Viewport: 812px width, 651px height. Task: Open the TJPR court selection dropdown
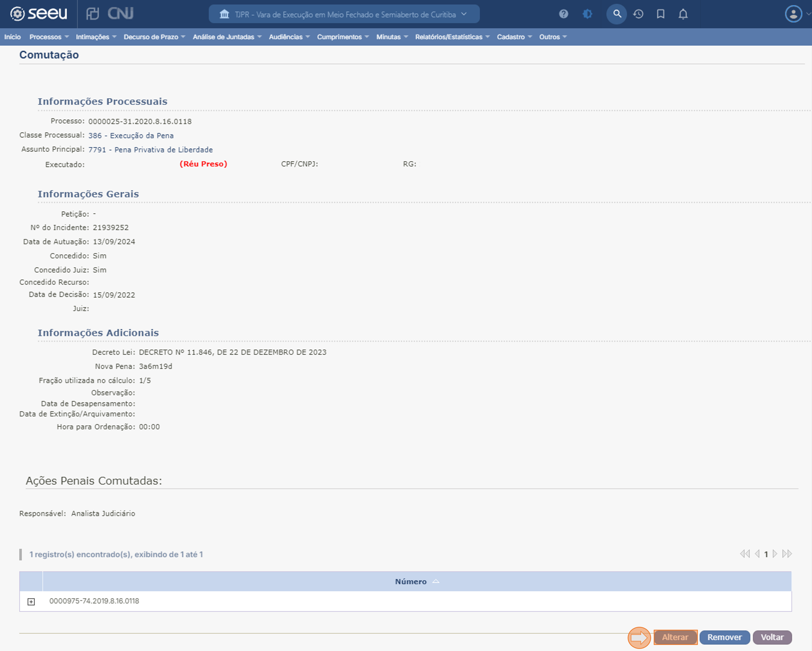click(x=344, y=14)
